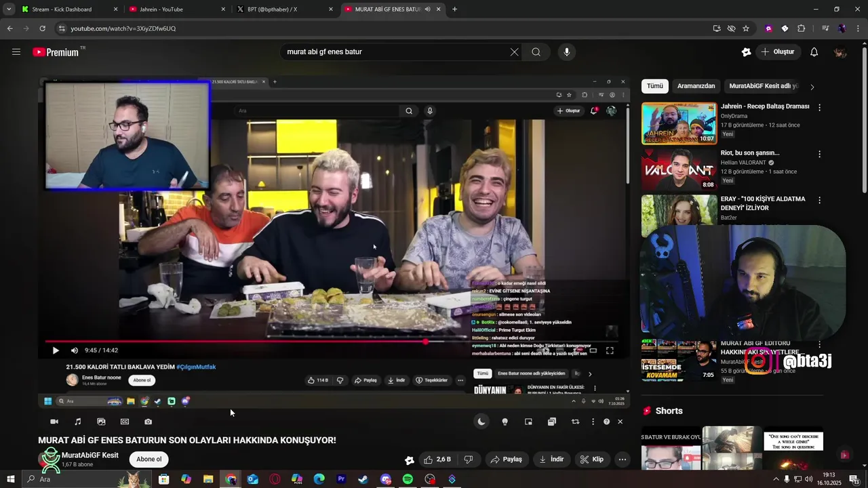Start voice search with microphone icon
The image size is (868, 488).
567,52
